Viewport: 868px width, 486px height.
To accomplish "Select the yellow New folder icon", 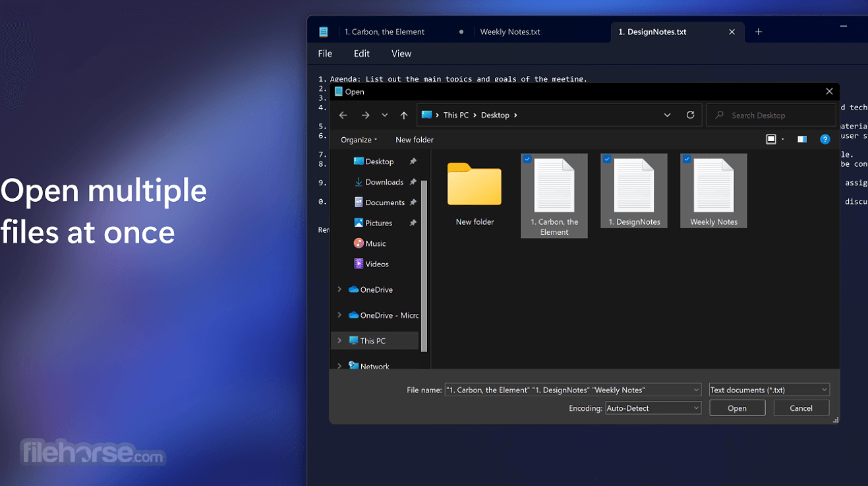I will 475,185.
